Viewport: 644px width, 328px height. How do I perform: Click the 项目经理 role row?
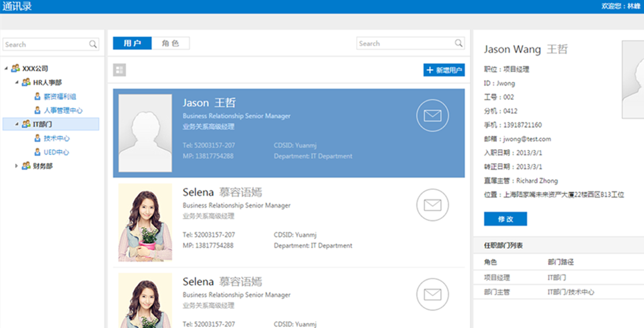pyautogui.click(x=559, y=278)
